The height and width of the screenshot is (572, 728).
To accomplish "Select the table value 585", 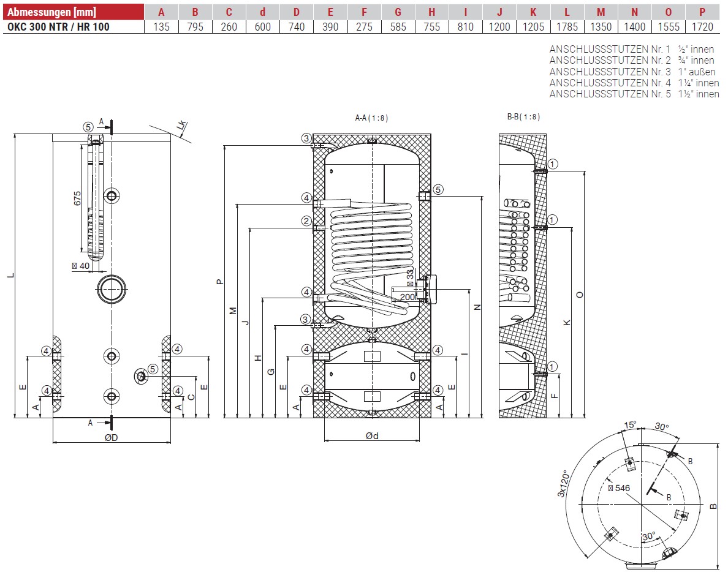I will pos(398,27).
